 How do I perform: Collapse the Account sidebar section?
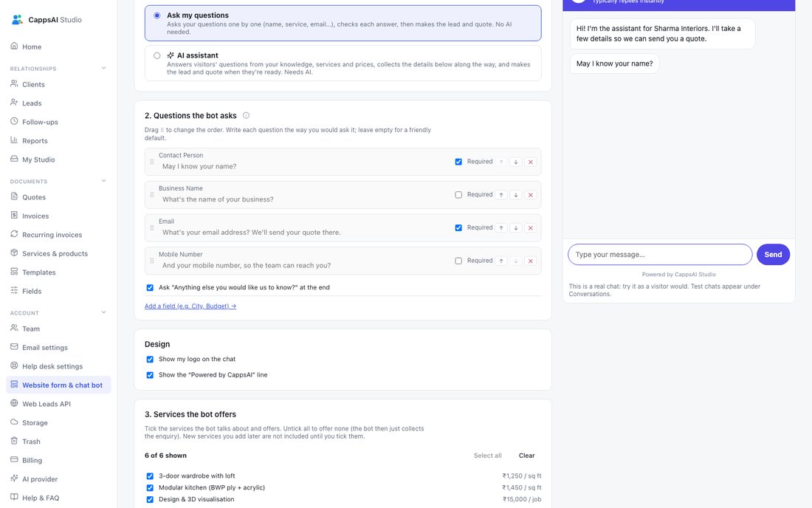click(x=103, y=312)
